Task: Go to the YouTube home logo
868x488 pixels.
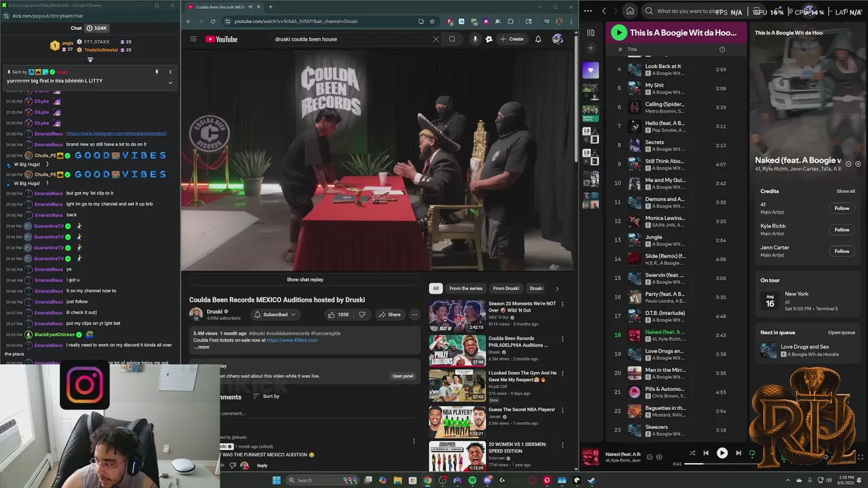Action: (x=221, y=39)
